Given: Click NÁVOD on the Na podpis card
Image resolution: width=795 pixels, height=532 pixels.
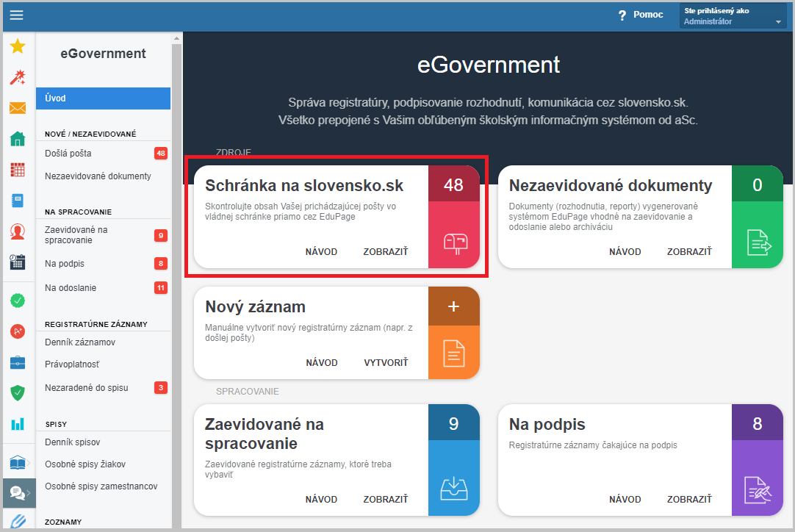Looking at the screenshot, I should (625, 500).
